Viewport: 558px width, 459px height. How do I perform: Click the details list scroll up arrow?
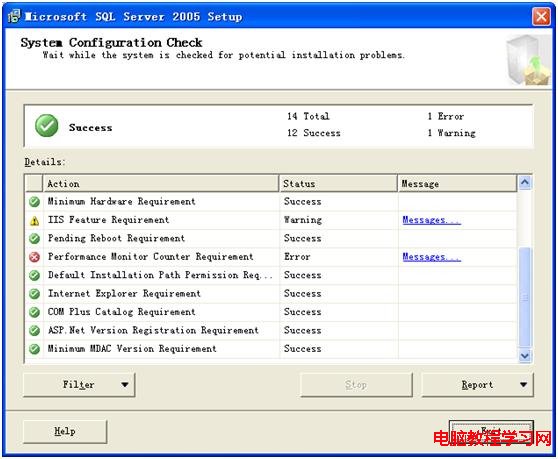coord(525,183)
